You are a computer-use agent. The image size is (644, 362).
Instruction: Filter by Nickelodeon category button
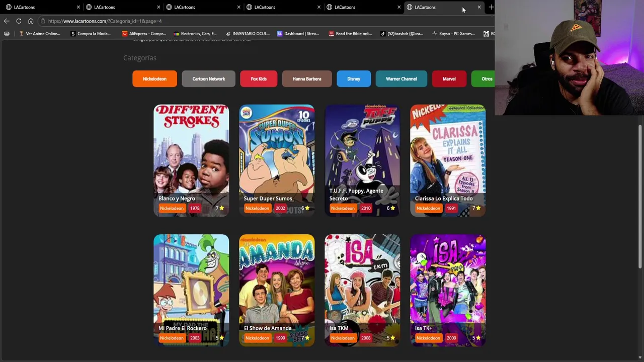(x=154, y=79)
